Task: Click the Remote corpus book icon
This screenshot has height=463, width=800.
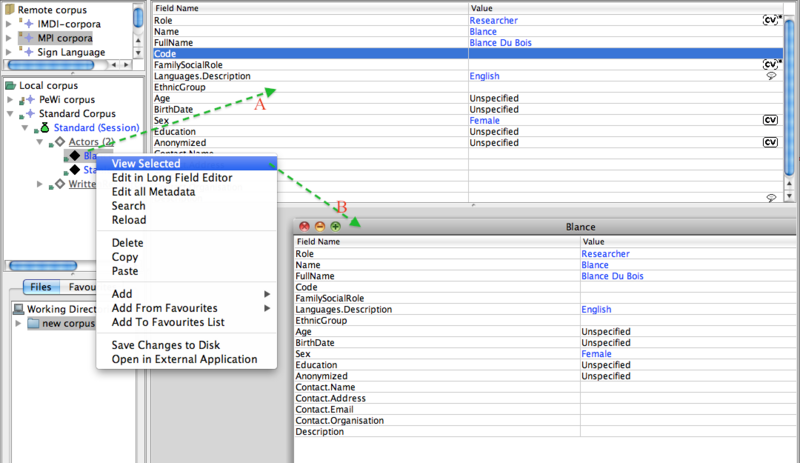Action: tap(10, 9)
